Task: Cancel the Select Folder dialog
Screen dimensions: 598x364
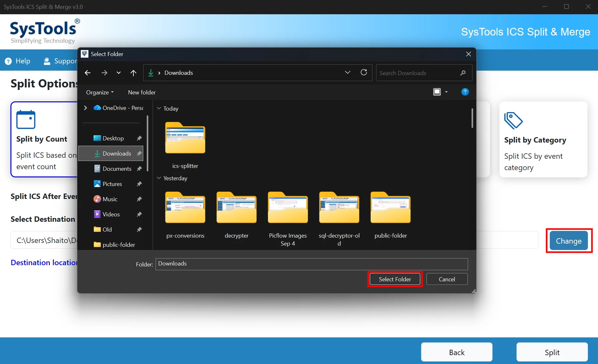Action: coord(447,279)
